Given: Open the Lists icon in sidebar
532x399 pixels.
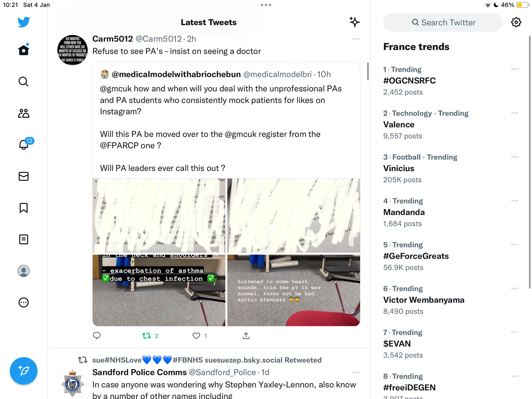Looking at the screenshot, I should tap(24, 239).
